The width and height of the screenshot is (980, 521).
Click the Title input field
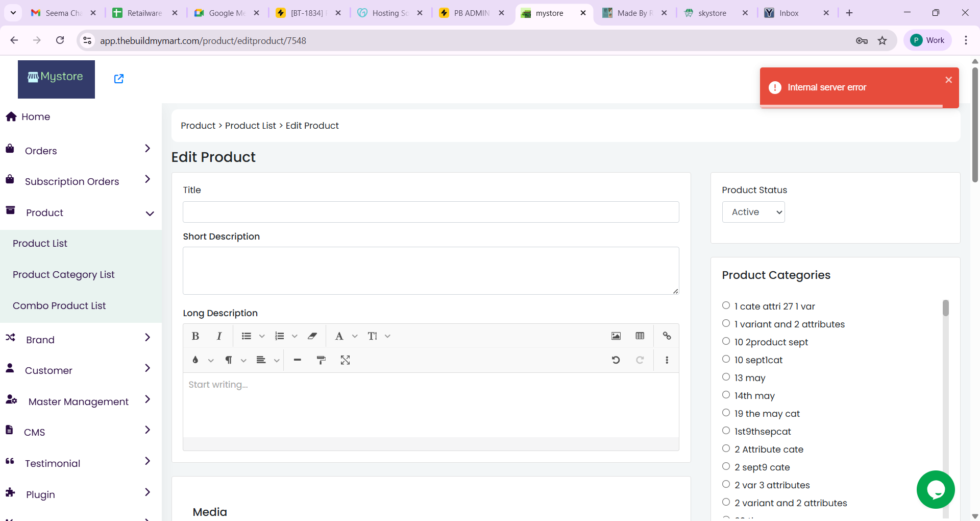click(x=431, y=212)
